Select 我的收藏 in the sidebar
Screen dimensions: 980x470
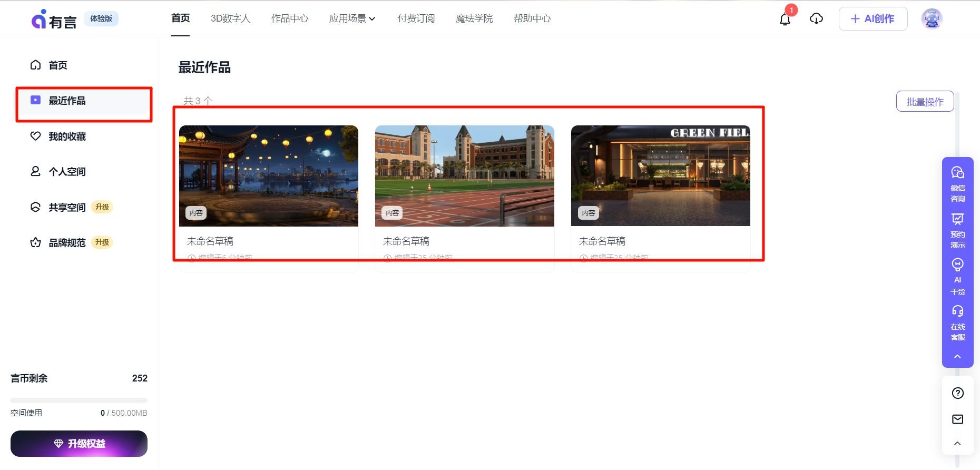67,136
